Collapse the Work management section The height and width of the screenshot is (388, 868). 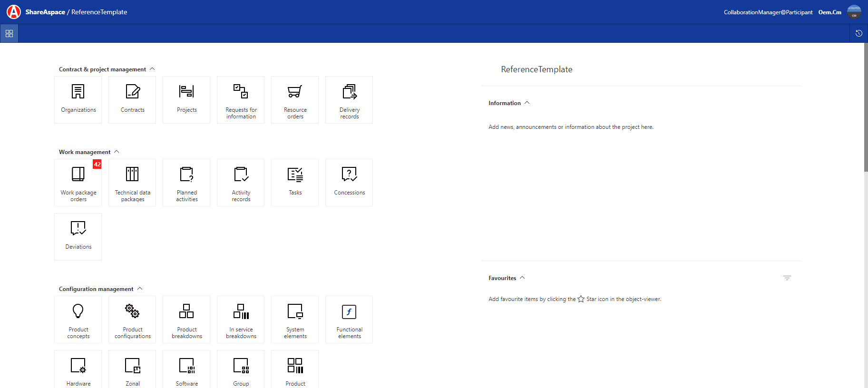pyautogui.click(x=117, y=152)
